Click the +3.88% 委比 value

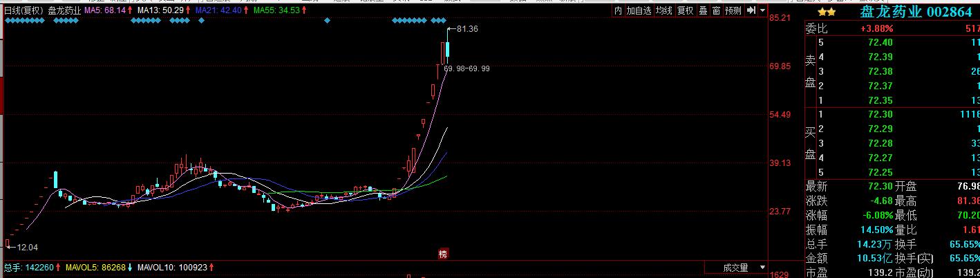(x=876, y=28)
